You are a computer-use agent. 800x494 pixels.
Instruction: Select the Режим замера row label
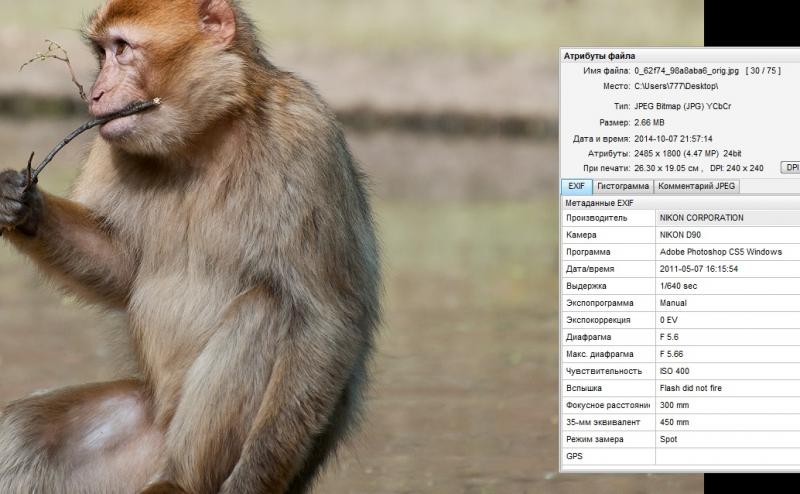tap(594, 439)
